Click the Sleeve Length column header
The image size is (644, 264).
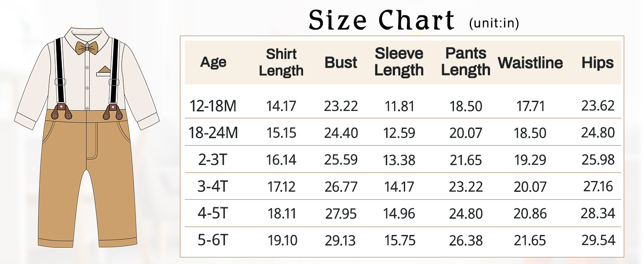[x=399, y=62]
